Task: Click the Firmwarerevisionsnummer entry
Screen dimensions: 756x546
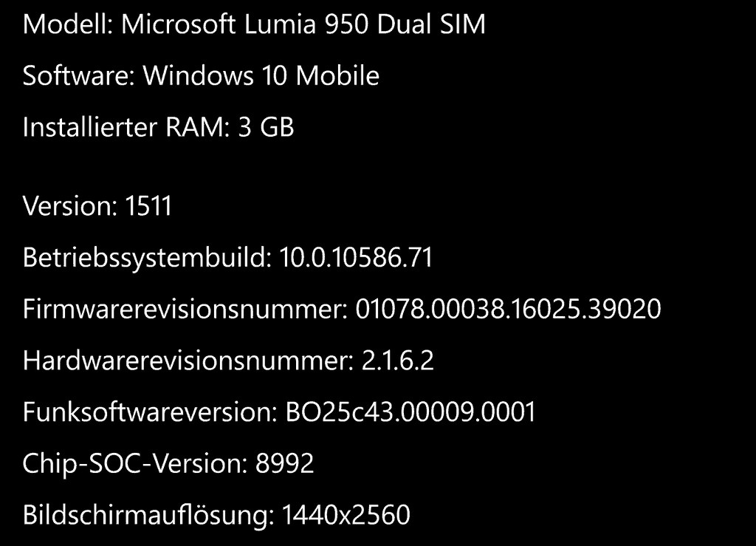Action: [342, 309]
